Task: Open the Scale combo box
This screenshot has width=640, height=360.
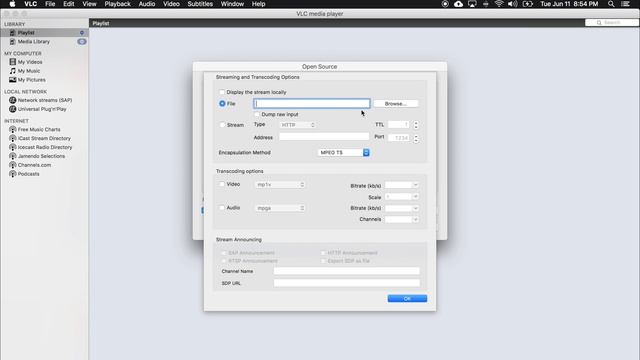Action: [x=402, y=197]
